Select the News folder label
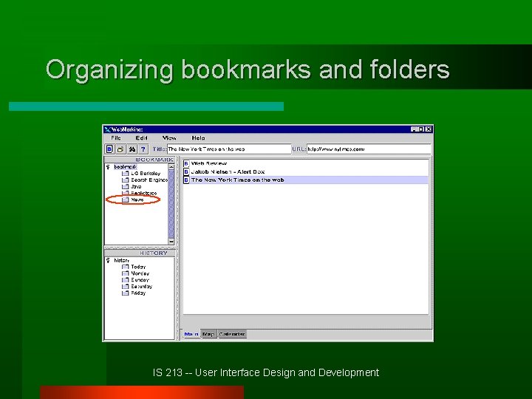The image size is (532, 399). tap(137, 199)
